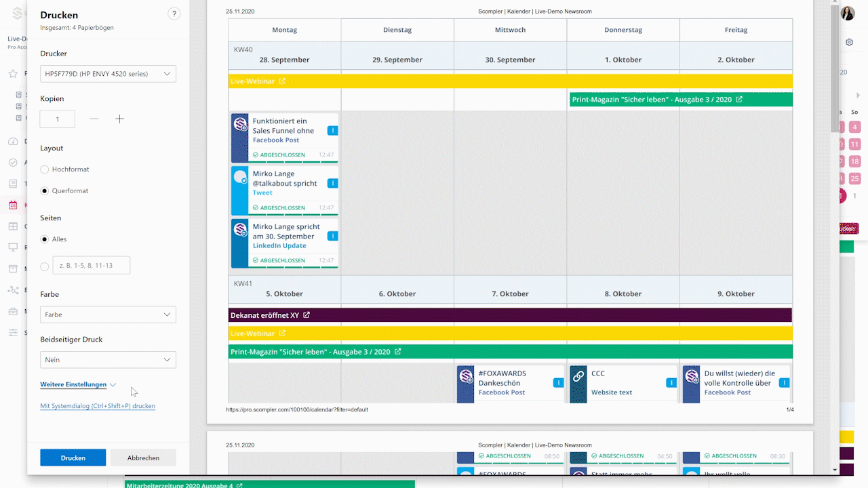868x488 pixels.
Task: Increase copies with the plus icon
Action: [x=120, y=119]
